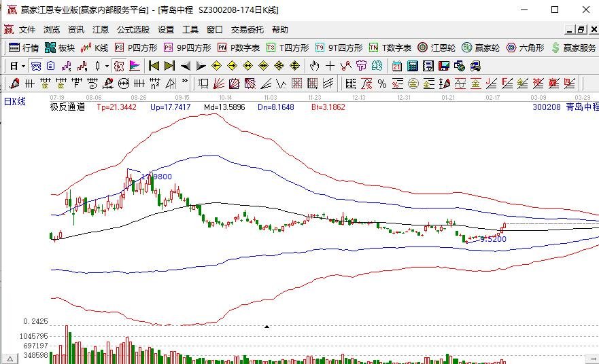This screenshot has height=364, width=599.
Task: Click the telephone icon in toolbar
Action: point(36,67)
